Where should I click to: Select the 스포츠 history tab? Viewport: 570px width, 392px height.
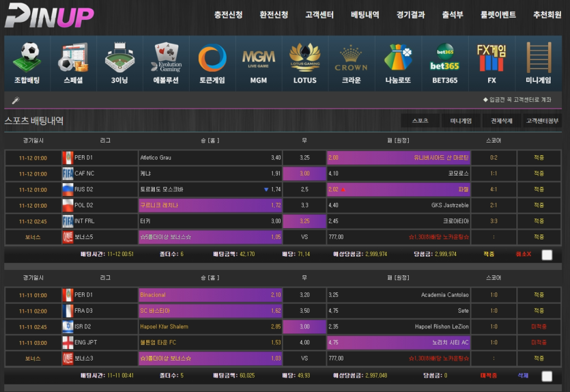pos(421,121)
